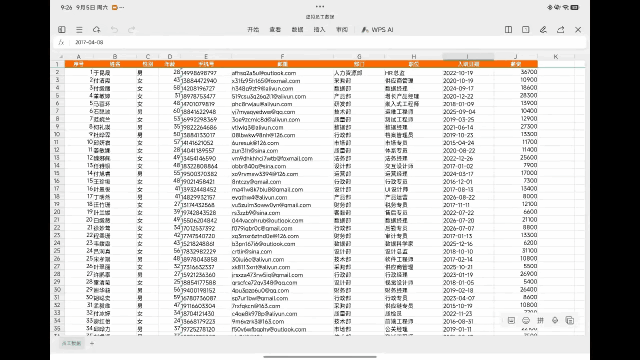Click date cell 2022-07-22
Image resolution: width=640 pixels, height=360 pixels.
[468, 213]
